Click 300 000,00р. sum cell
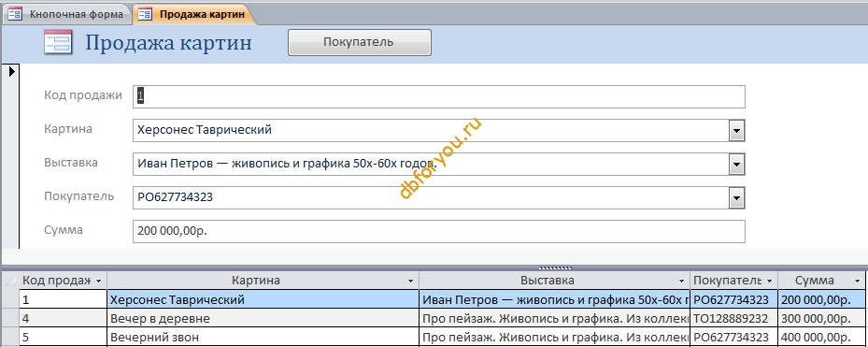 click(821, 319)
